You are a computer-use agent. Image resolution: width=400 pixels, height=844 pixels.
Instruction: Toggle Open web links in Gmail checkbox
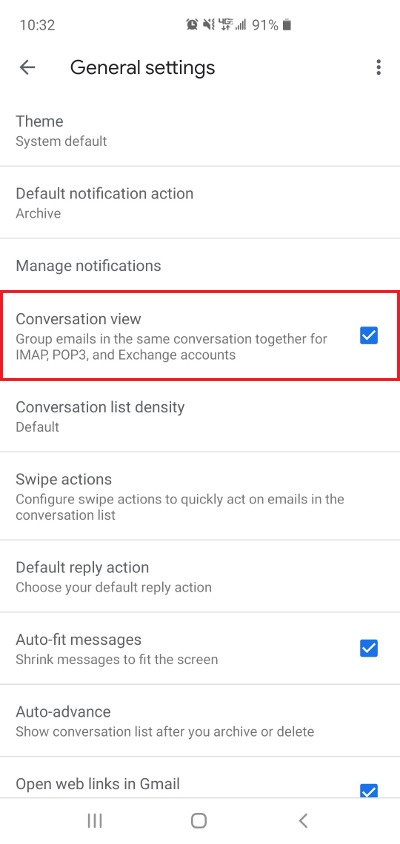pyautogui.click(x=369, y=791)
